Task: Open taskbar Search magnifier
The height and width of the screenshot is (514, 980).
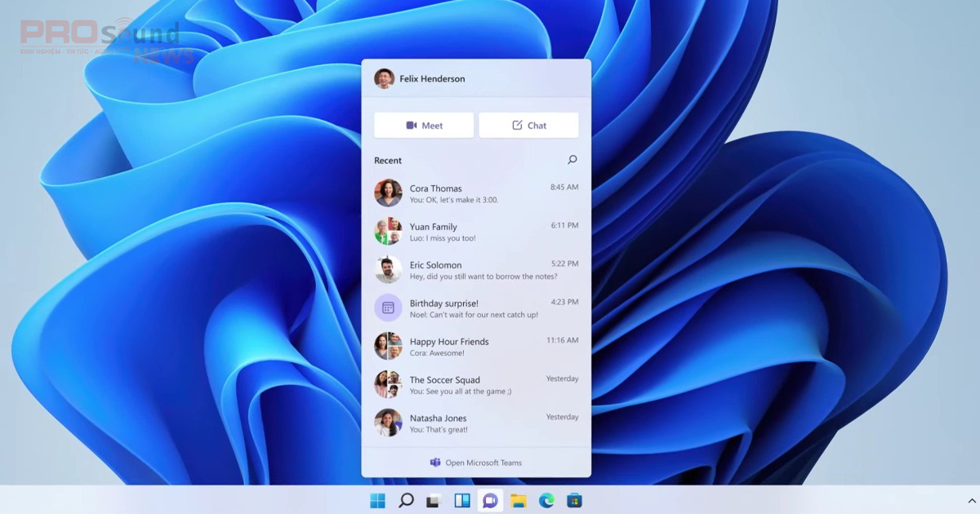Action: click(406, 500)
